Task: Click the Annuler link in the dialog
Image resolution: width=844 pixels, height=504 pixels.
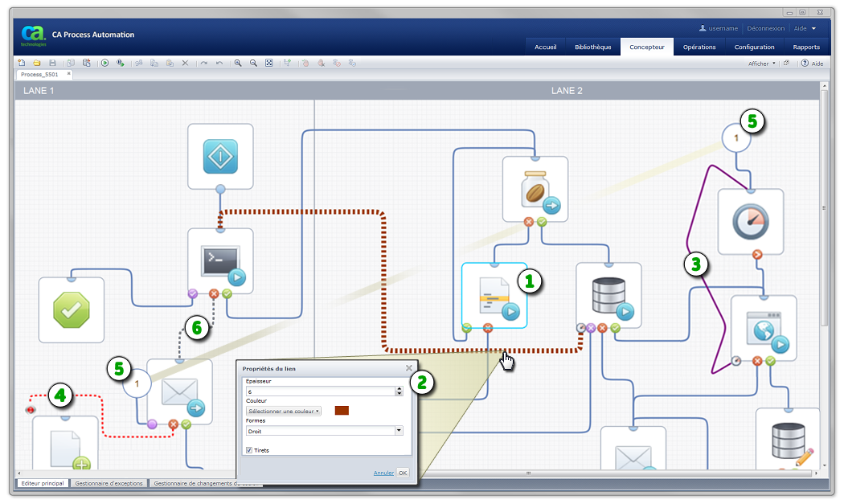Action: (383, 473)
